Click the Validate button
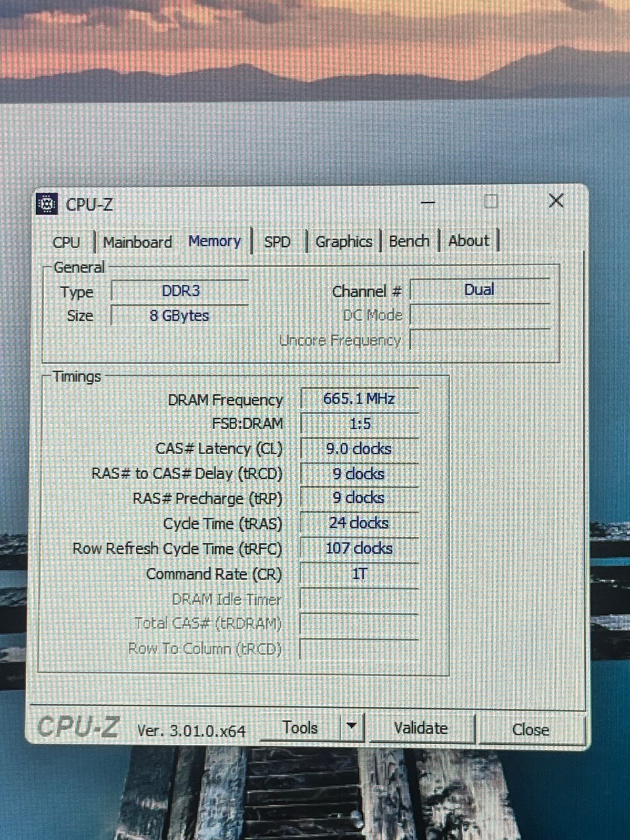This screenshot has width=630, height=840. (421, 728)
